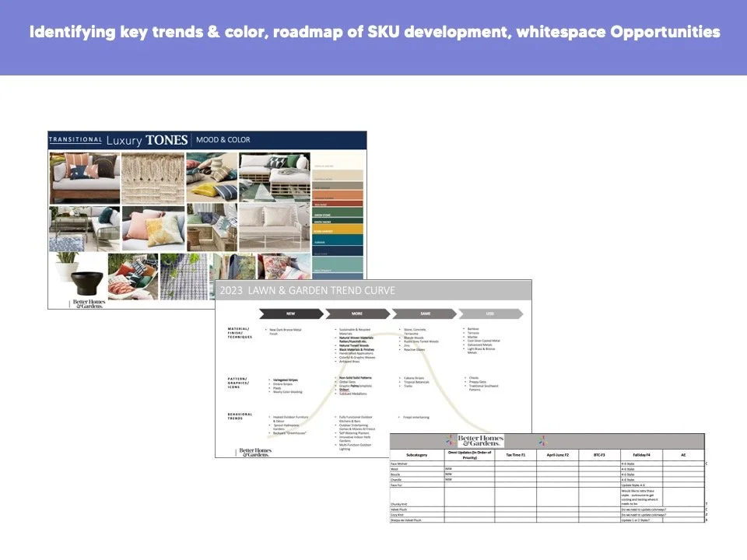The height and width of the screenshot is (560, 747).
Task: Pick the teal blue color swatch
Action: point(338,240)
